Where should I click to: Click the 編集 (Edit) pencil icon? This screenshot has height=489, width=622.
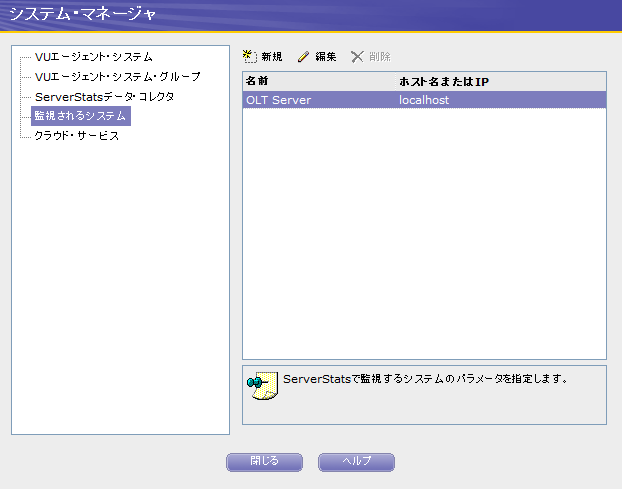303,57
